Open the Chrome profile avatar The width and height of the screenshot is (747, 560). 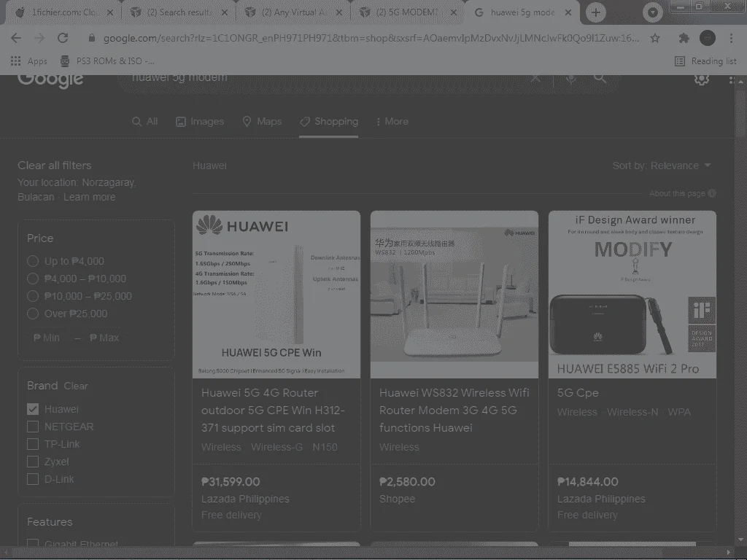point(707,38)
